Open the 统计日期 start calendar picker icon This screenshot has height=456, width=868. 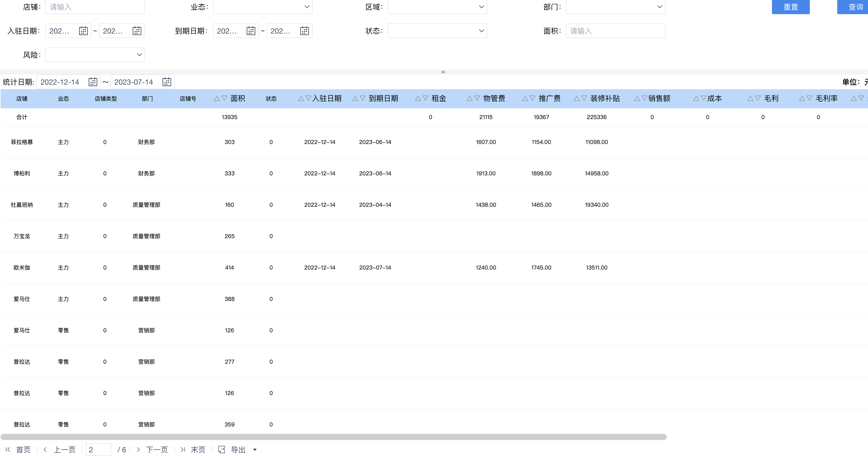[93, 82]
